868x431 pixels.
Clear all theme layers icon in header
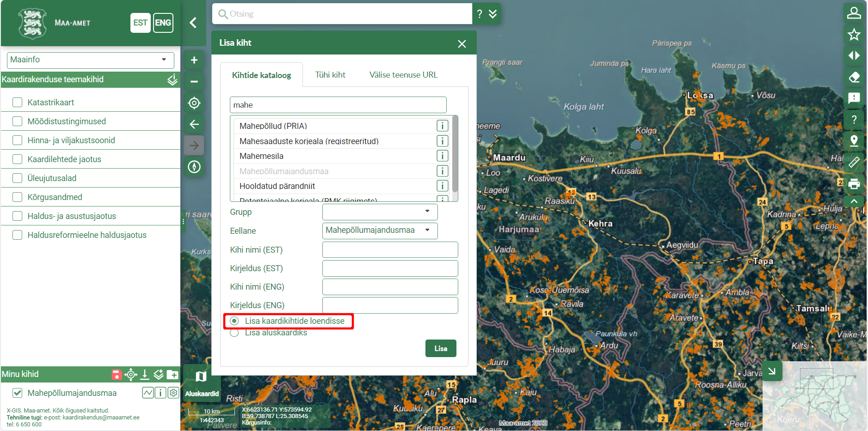coord(172,79)
